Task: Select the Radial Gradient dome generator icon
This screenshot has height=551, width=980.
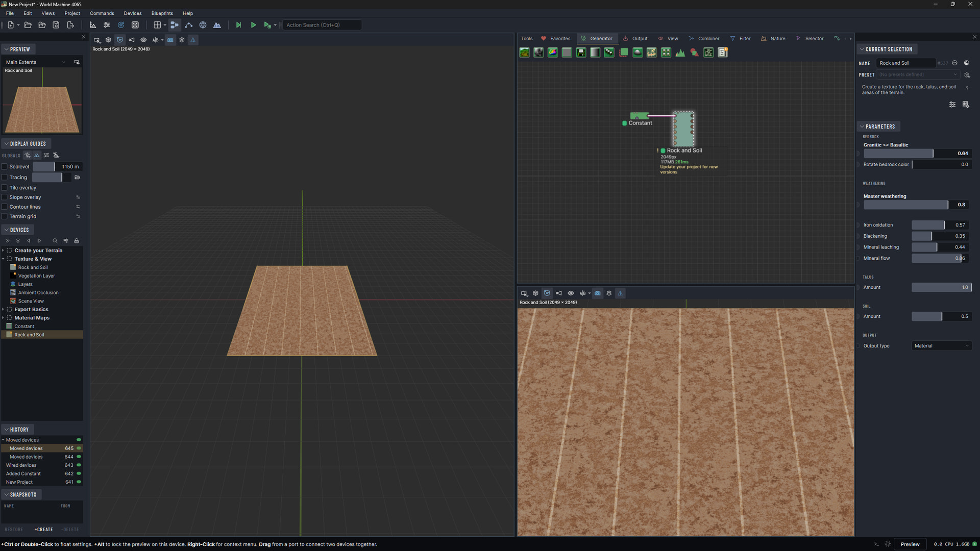Action: coord(638,53)
